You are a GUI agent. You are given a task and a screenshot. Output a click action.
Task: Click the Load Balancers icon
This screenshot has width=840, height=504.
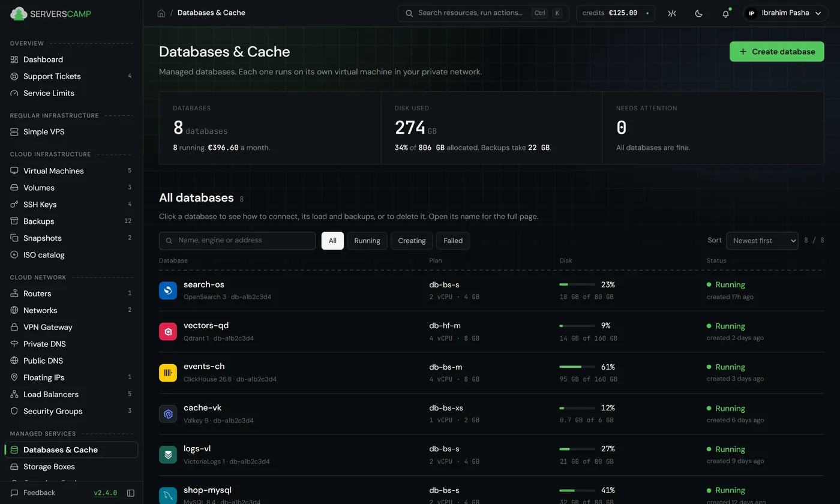tap(14, 394)
